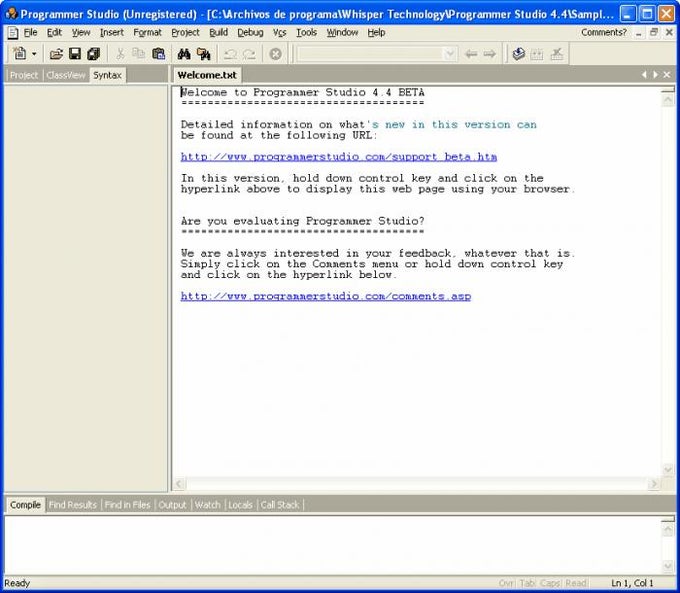
Task: Click the tab scroll left arrow
Action: [x=644, y=75]
